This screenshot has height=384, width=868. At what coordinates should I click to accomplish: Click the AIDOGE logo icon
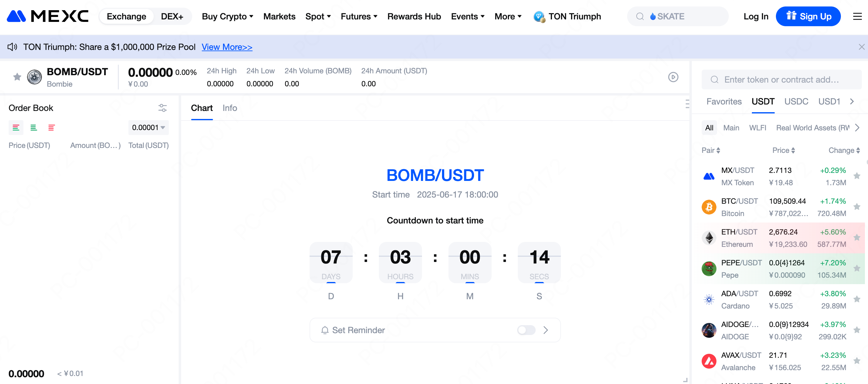[709, 330]
